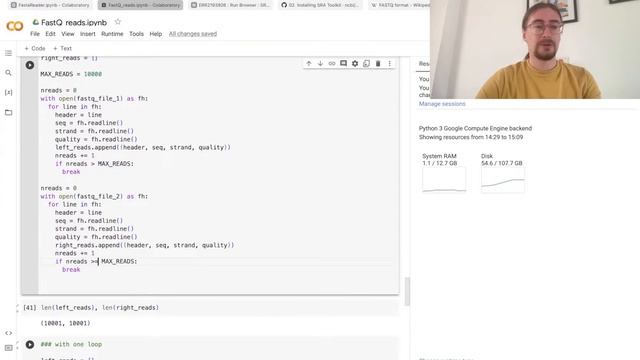This screenshot has width=640, height=360.
Task: Open the code snippets sidebar icon
Action: (x=8, y=333)
